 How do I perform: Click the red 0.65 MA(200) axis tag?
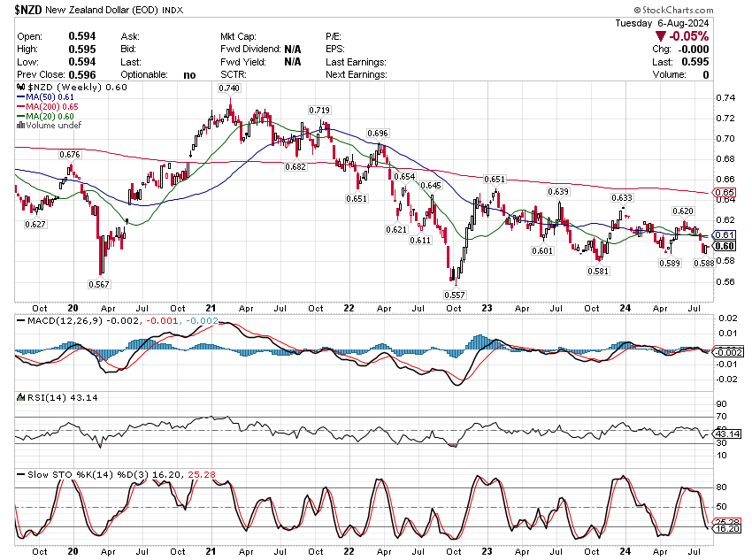725,192
